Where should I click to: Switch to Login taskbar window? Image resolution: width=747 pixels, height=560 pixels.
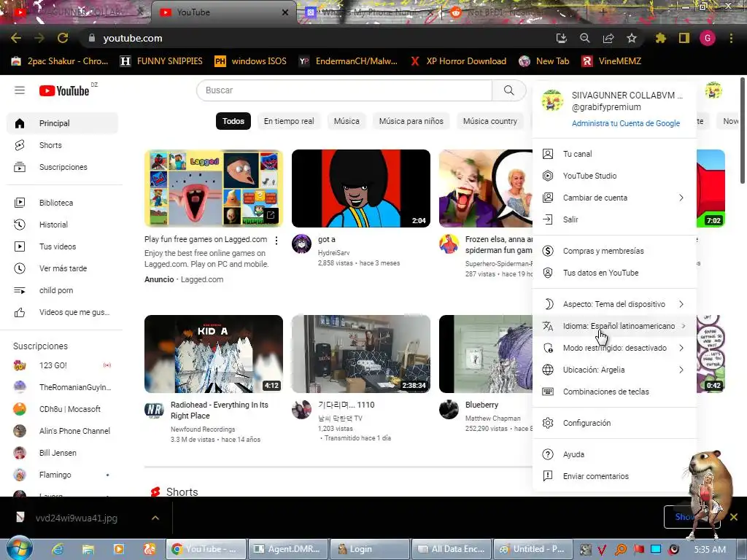(x=370, y=549)
